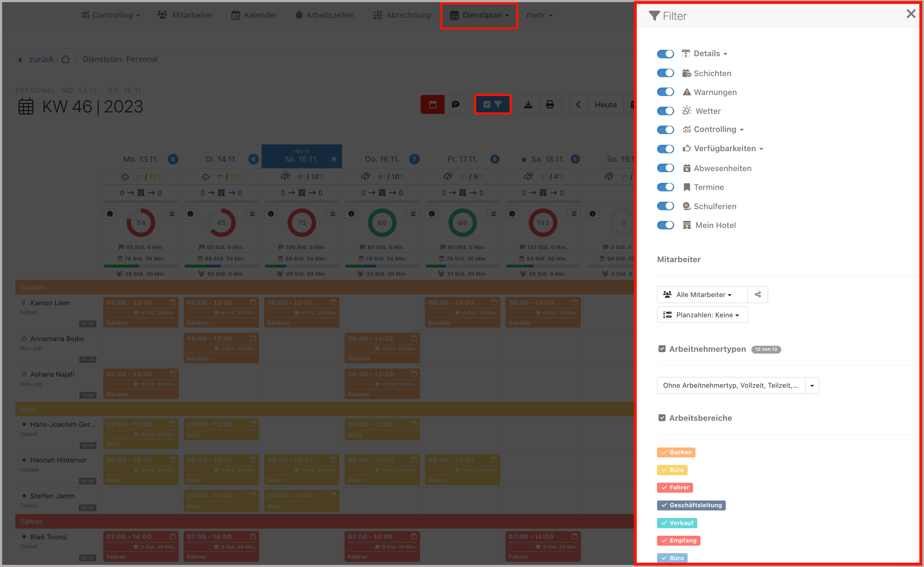Disable the Warnungen toggle
Screen dimensions: 924x567
pos(665,91)
